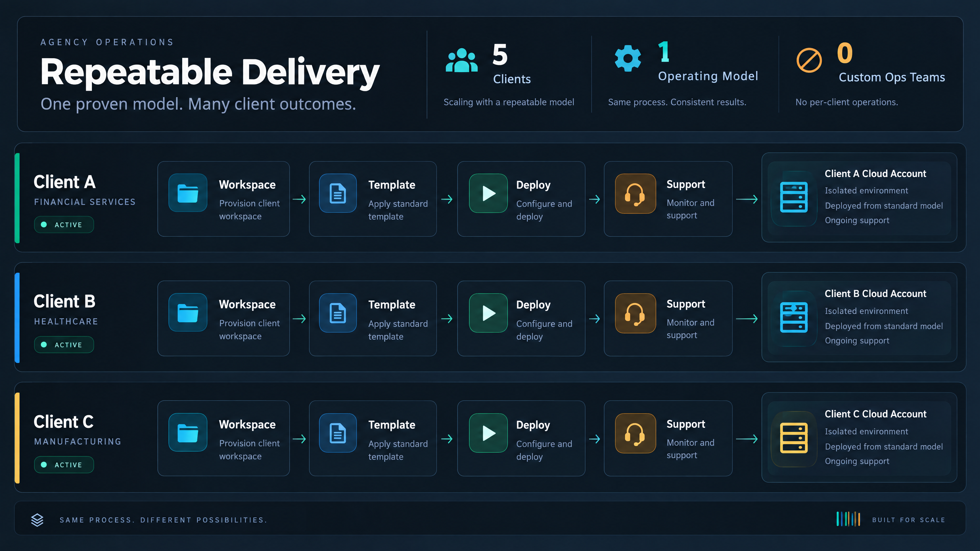Click Client B's Template document icon

coord(338,313)
